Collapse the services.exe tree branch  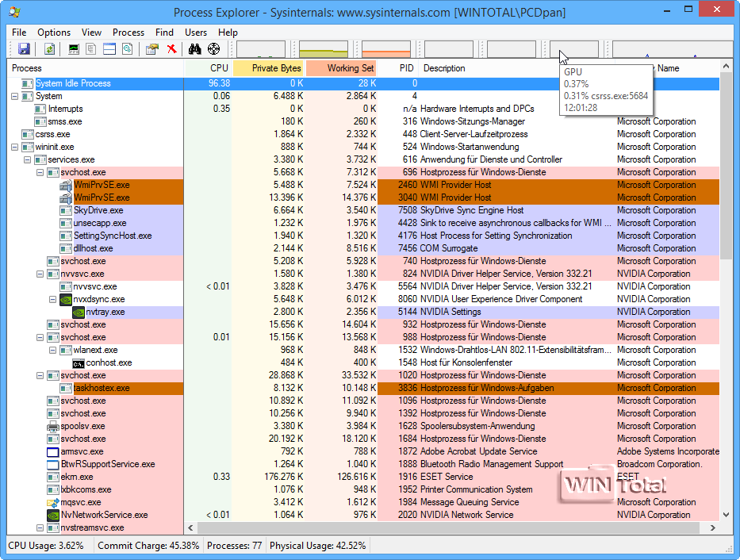(x=28, y=159)
